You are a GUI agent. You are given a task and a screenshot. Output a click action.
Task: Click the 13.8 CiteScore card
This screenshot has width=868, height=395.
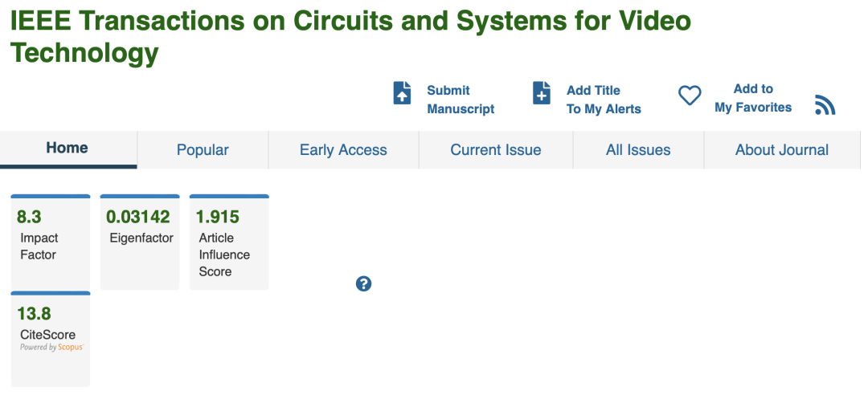pyautogui.click(x=50, y=337)
